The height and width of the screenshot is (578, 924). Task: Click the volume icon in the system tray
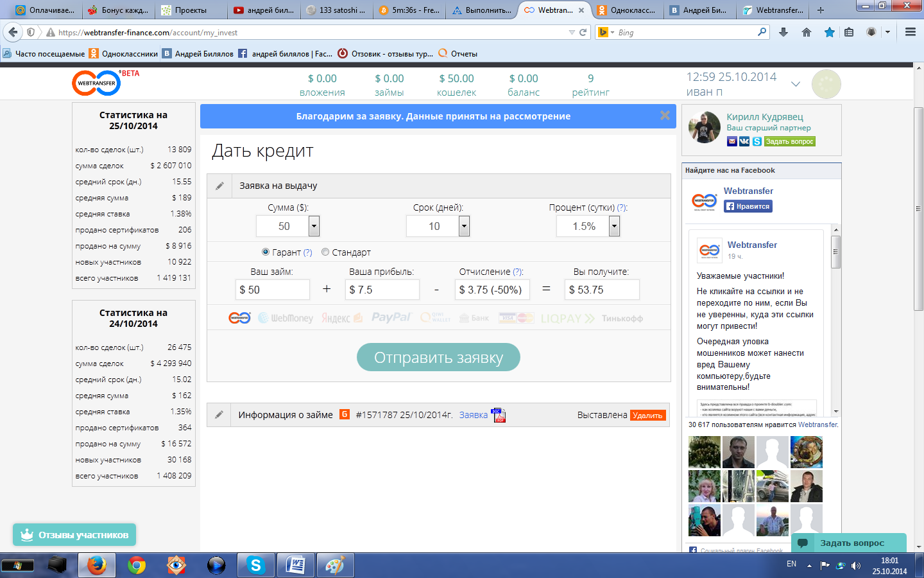(856, 565)
